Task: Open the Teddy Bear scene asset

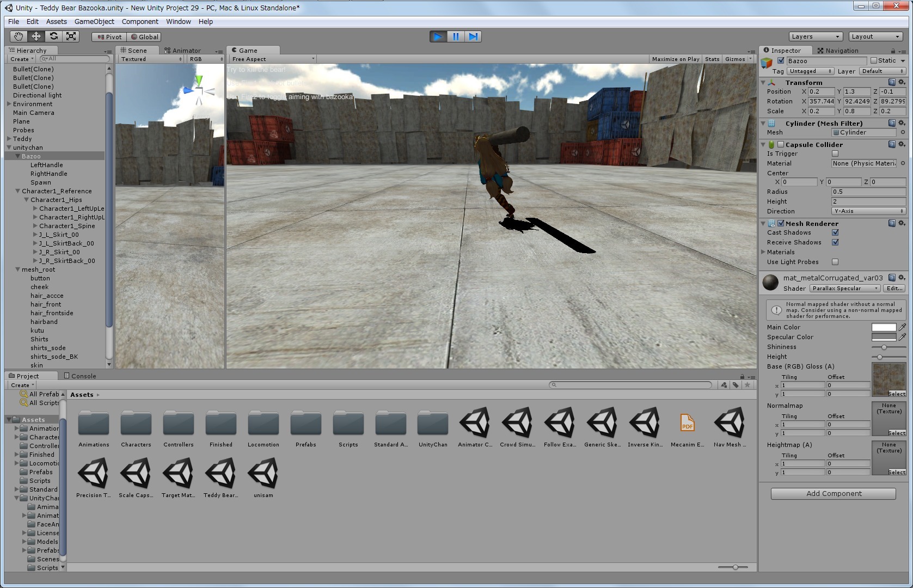Action: tap(220, 474)
